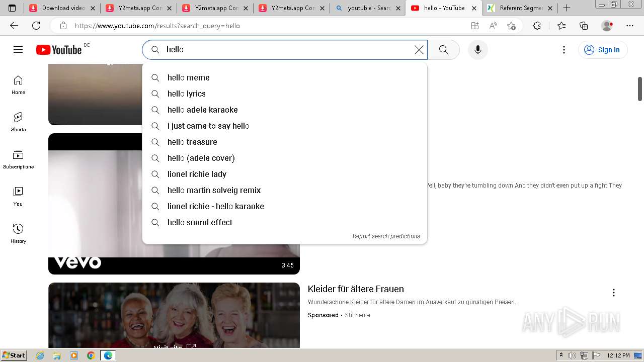
Task: Select suggestion 'hello treasure'
Action: click(x=285, y=142)
